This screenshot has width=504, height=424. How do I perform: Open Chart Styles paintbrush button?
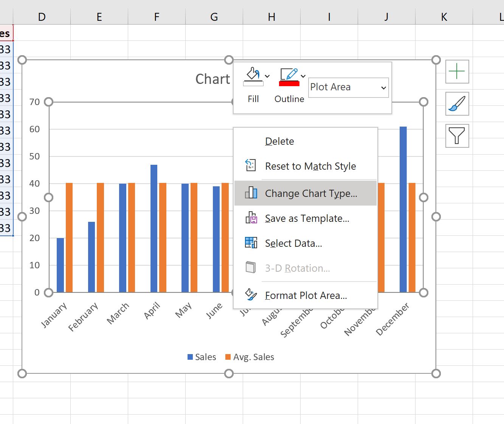[457, 104]
